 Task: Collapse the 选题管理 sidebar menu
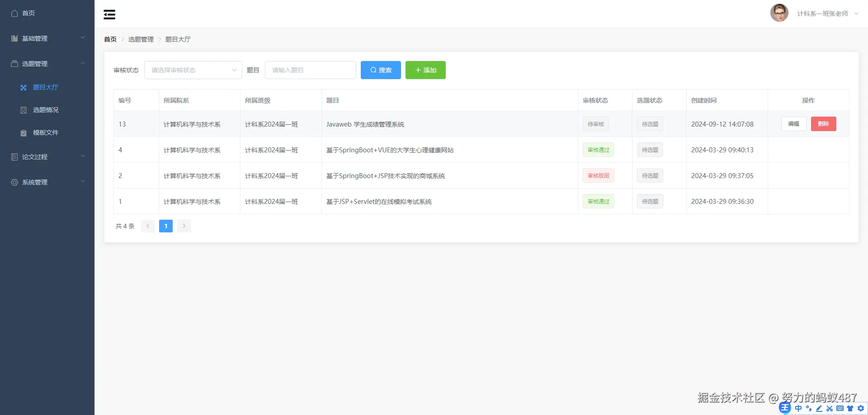(x=47, y=64)
